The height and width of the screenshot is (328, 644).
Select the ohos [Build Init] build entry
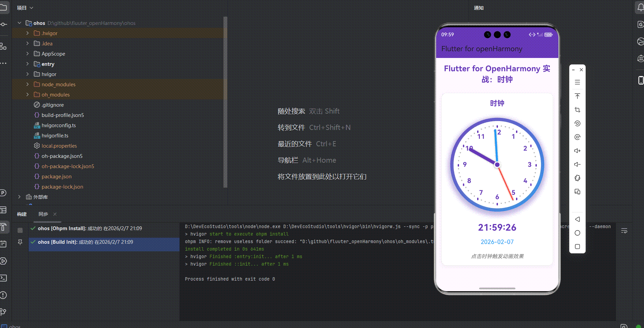point(104,242)
